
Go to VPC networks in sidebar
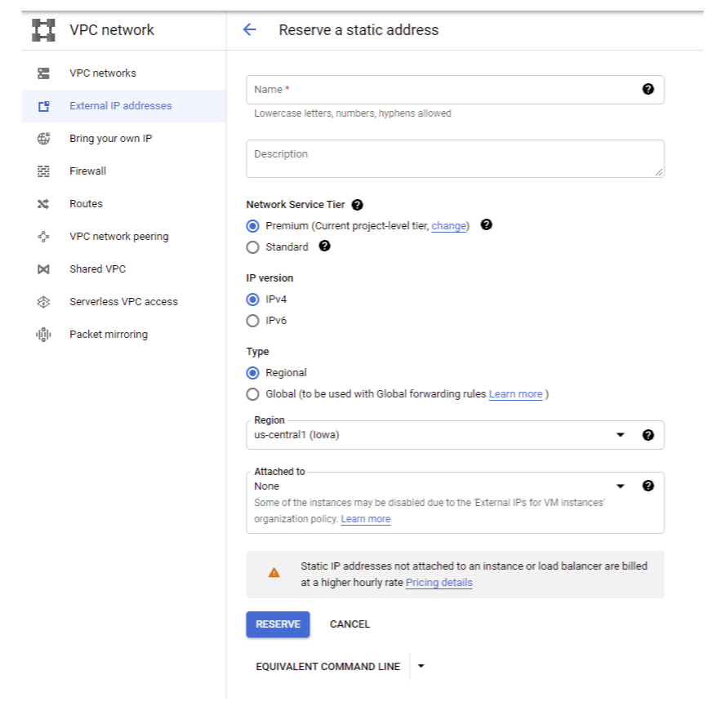(x=103, y=73)
